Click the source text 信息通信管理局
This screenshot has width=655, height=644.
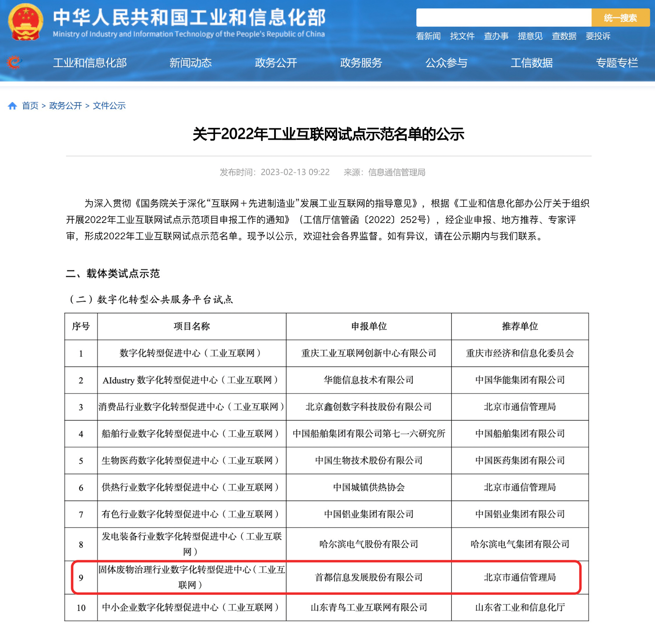point(397,172)
